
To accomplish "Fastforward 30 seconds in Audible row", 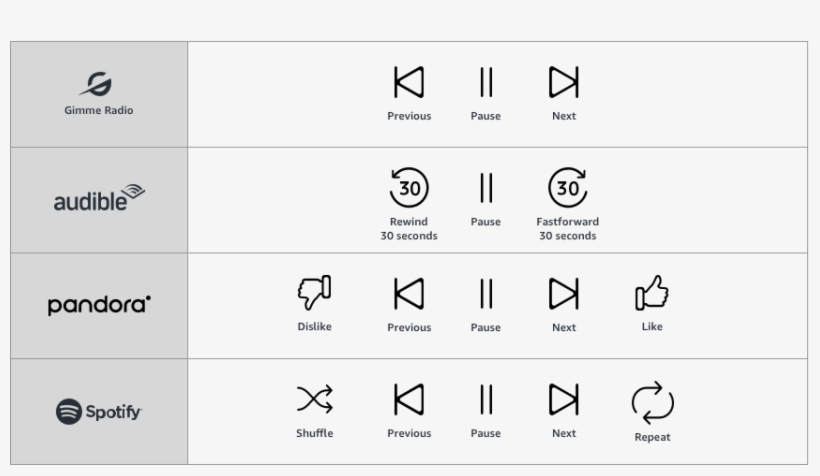I will [x=567, y=187].
